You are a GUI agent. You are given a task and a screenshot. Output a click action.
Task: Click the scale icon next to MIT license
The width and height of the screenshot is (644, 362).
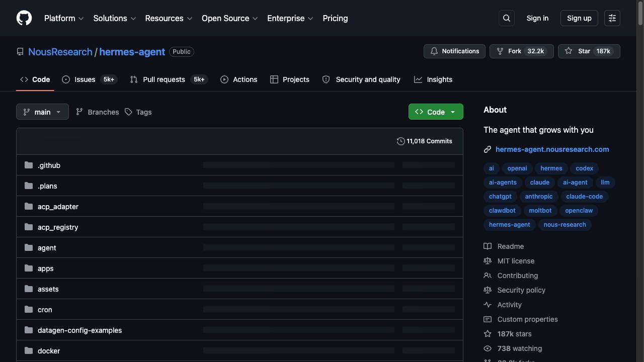point(488,261)
